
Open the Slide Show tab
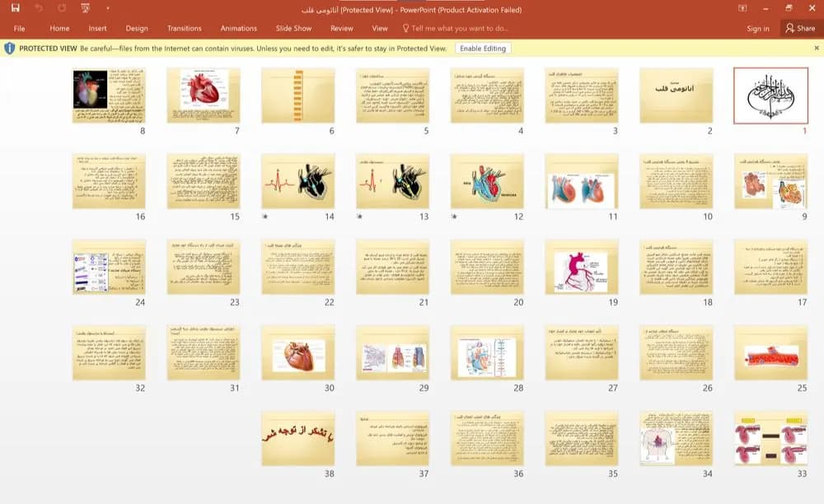pyautogui.click(x=294, y=28)
